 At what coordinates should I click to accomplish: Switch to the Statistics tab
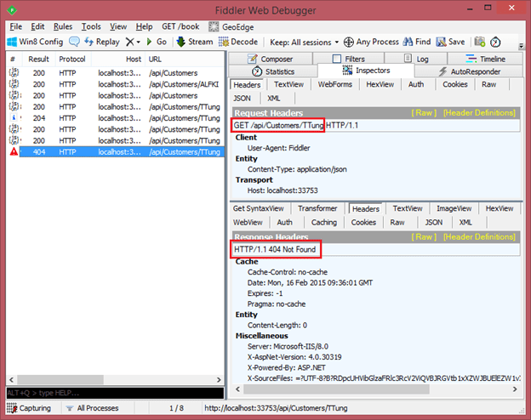tap(273, 71)
